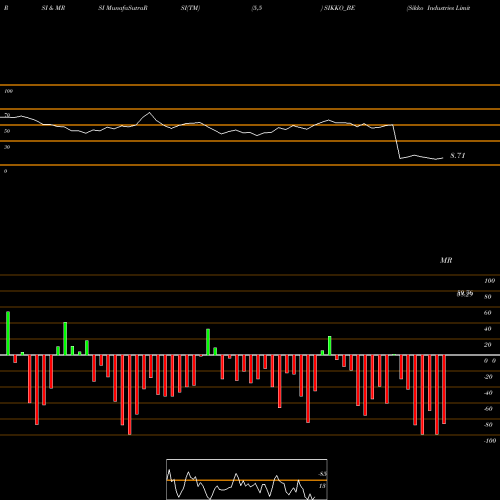500x500 pixels.
Task: Click the '-80' axis label in MR panel
Action: 488,425
